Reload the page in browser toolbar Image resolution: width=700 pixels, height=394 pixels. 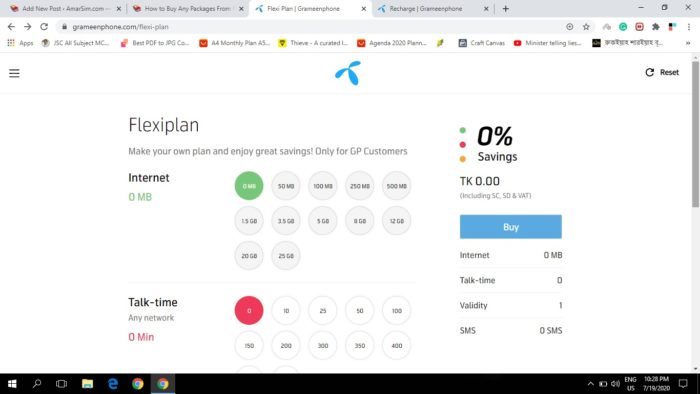point(44,27)
